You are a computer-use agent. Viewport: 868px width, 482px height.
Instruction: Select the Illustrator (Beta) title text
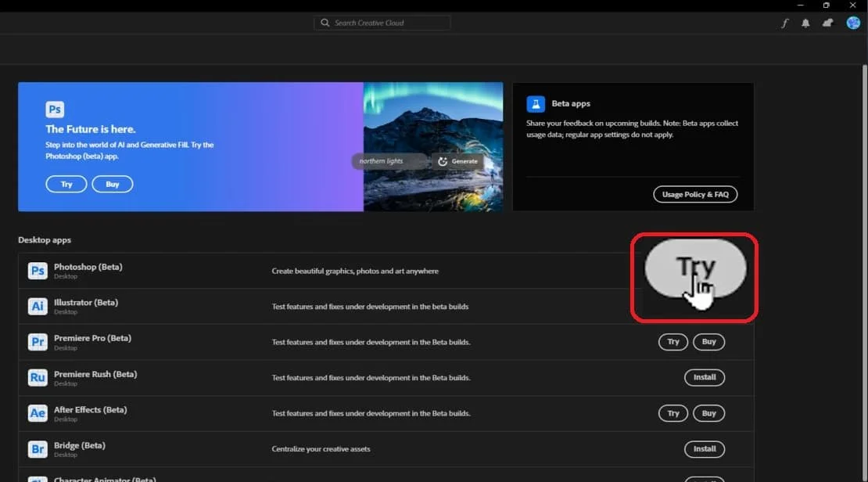86,303
